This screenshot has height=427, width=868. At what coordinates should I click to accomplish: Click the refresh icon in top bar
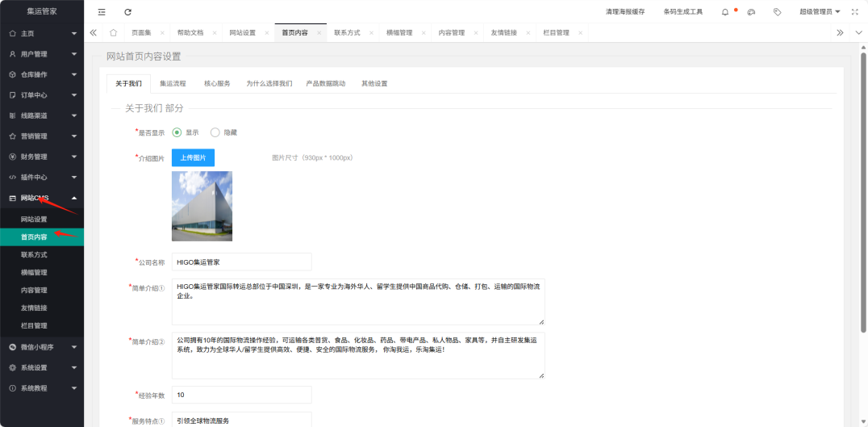tap(128, 11)
